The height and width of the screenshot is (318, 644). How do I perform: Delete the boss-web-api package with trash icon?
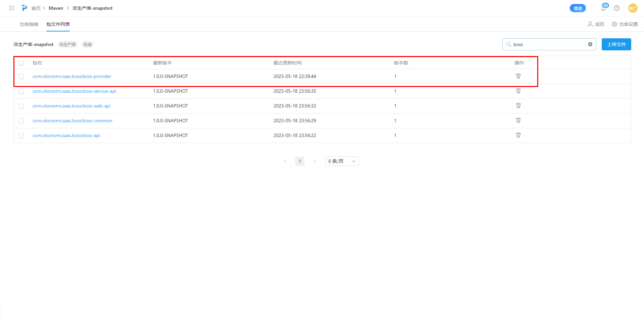click(x=518, y=105)
